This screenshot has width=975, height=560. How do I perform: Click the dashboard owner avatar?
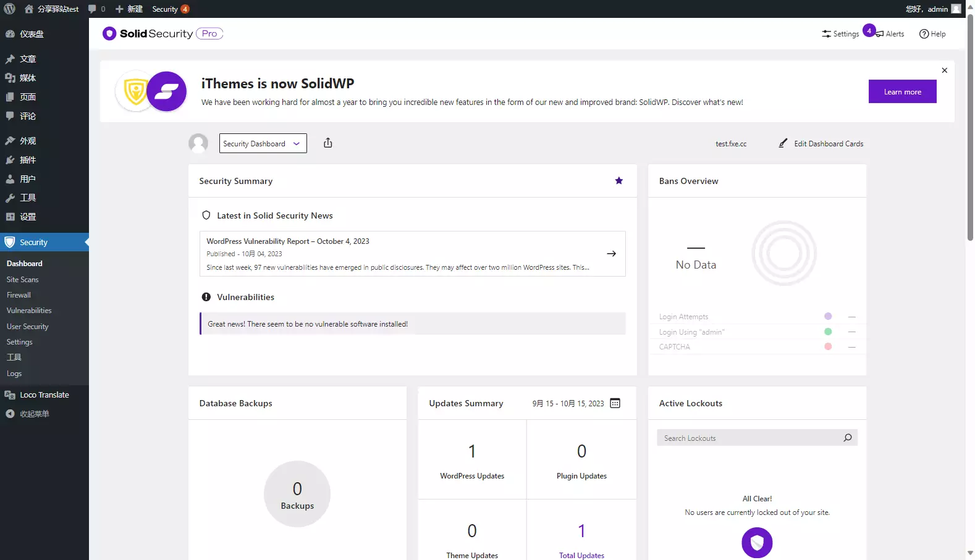tap(198, 143)
